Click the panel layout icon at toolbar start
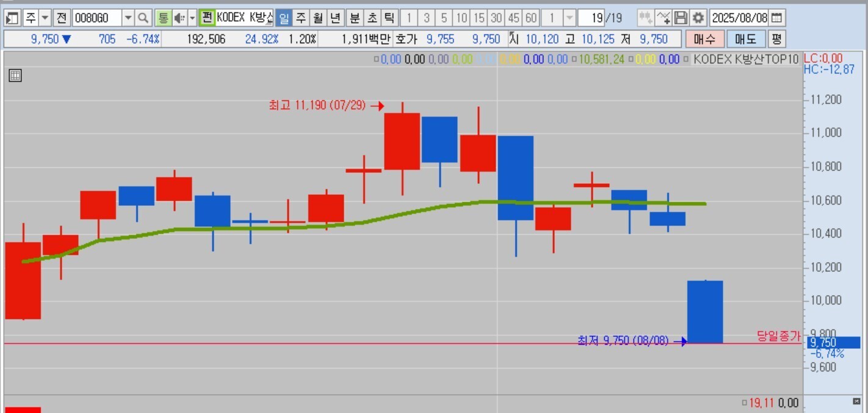Image resolution: width=868 pixels, height=413 pixels. (12, 18)
